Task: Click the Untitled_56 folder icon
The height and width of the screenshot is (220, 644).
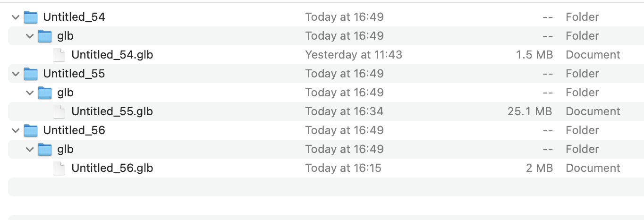Action: click(x=30, y=131)
